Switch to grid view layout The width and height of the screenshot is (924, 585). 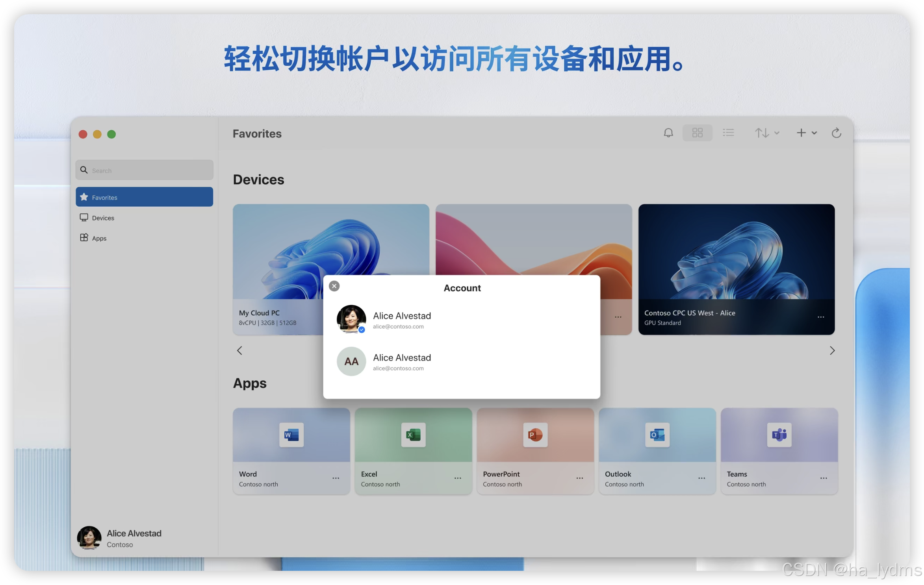point(697,133)
